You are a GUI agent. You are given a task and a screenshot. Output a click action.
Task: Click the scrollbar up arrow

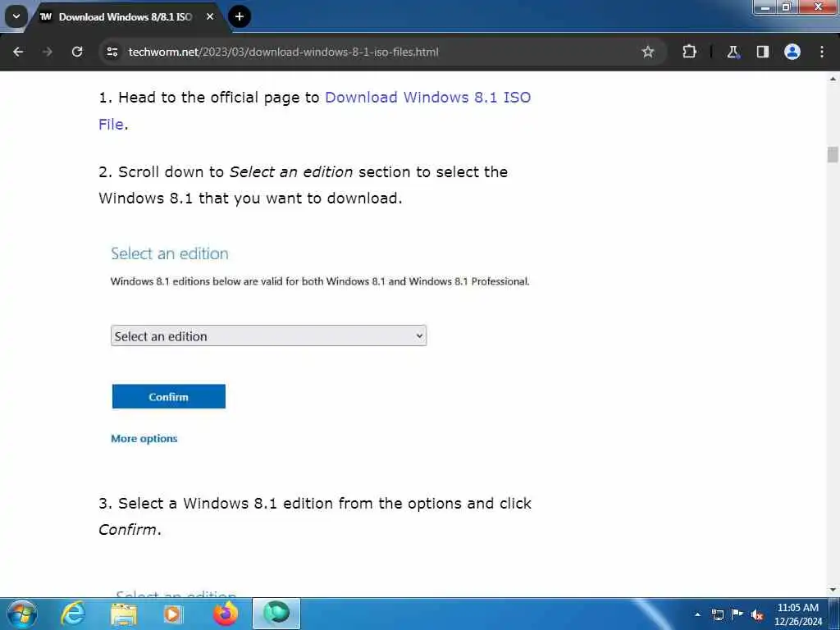pyautogui.click(x=833, y=79)
